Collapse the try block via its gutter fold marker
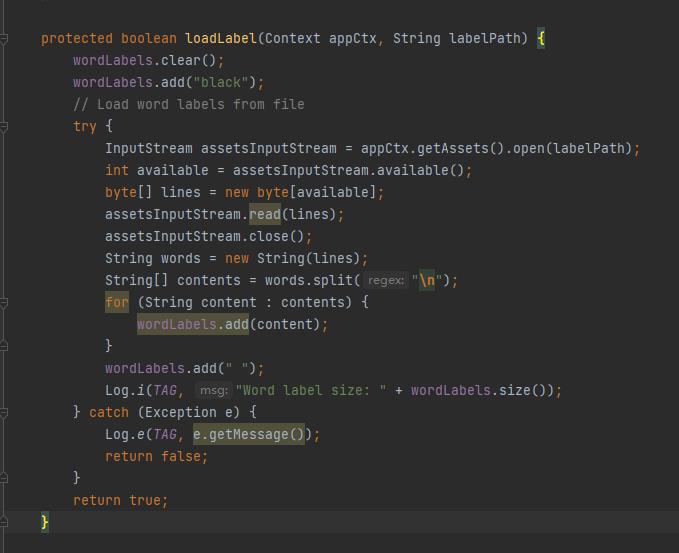The height and width of the screenshot is (553, 679). [4, 127]
